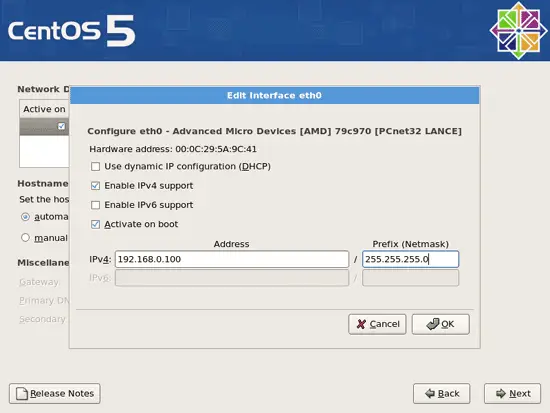Screen dimensions: 550x413
Task: Select the automatically hostname radio button
Action: click(x=25, y=217)
